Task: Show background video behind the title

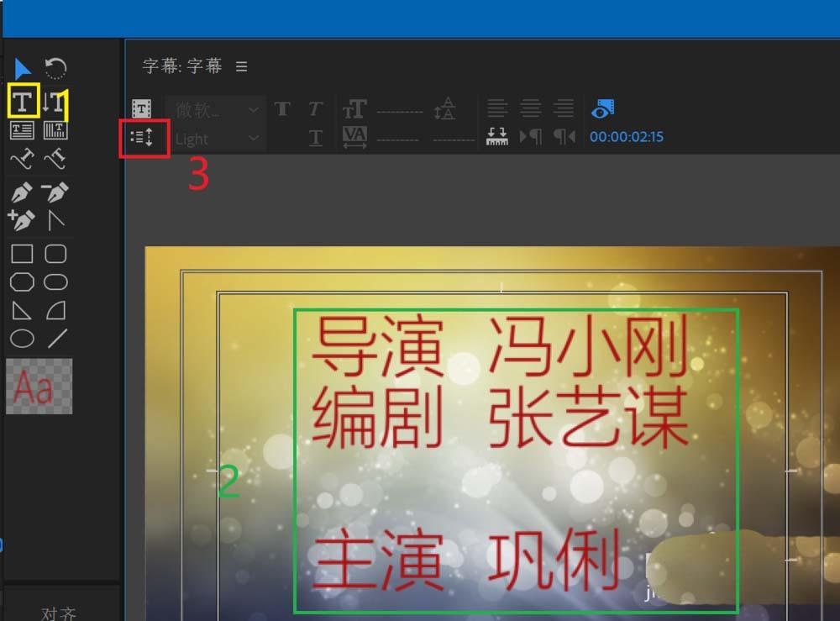Action: coord(603,108)
